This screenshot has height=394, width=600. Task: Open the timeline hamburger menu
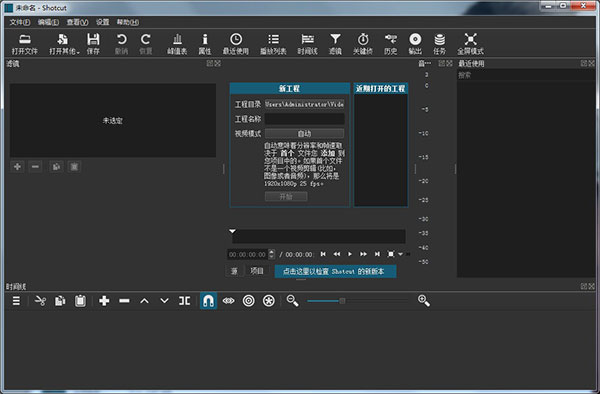(16, 301)
